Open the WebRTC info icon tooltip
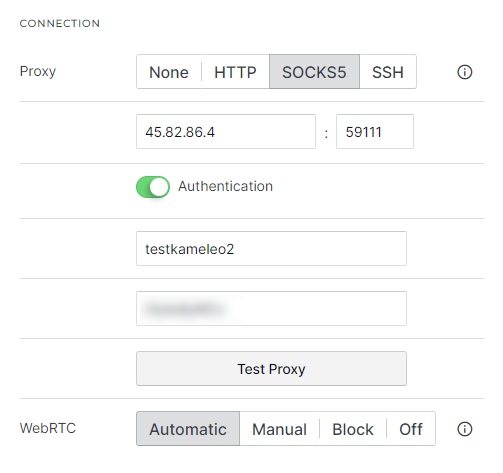Screen dimensions: 503x473 (464, 429)
